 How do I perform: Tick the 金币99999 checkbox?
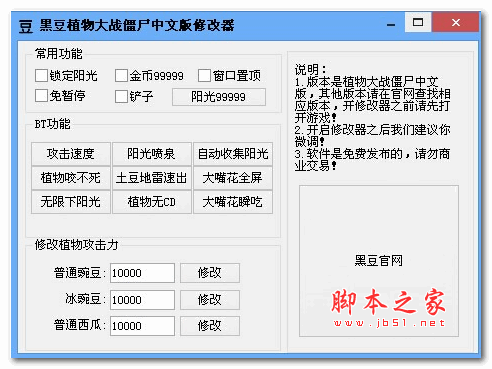121,76
